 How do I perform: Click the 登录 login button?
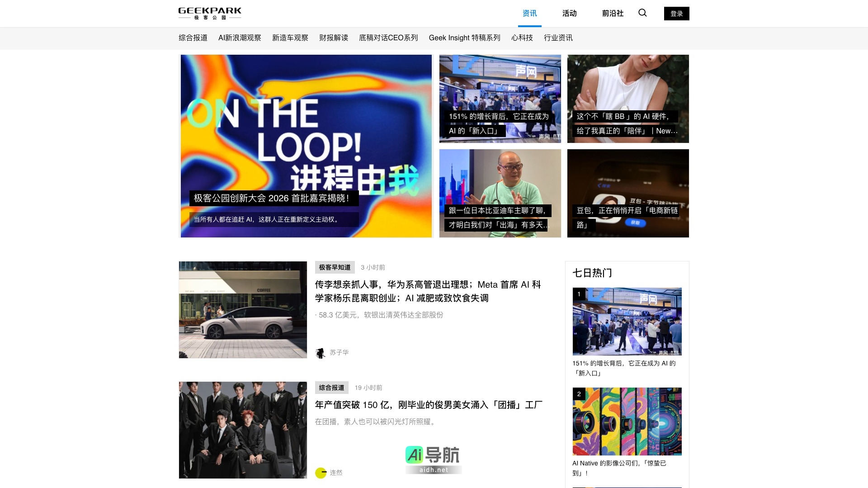point(676,14)
